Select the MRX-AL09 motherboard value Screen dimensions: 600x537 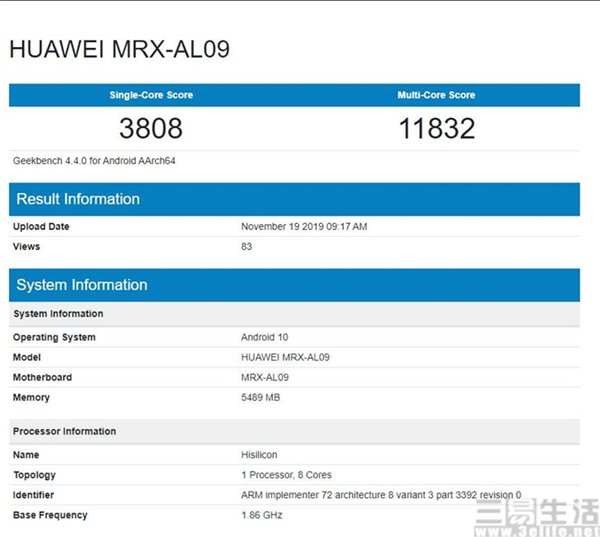265,377
